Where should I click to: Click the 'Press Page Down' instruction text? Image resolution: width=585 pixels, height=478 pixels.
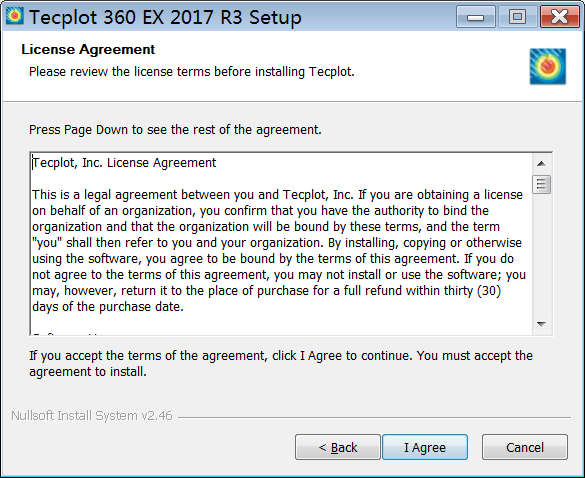pyautogui.click(x=175, y=130)
